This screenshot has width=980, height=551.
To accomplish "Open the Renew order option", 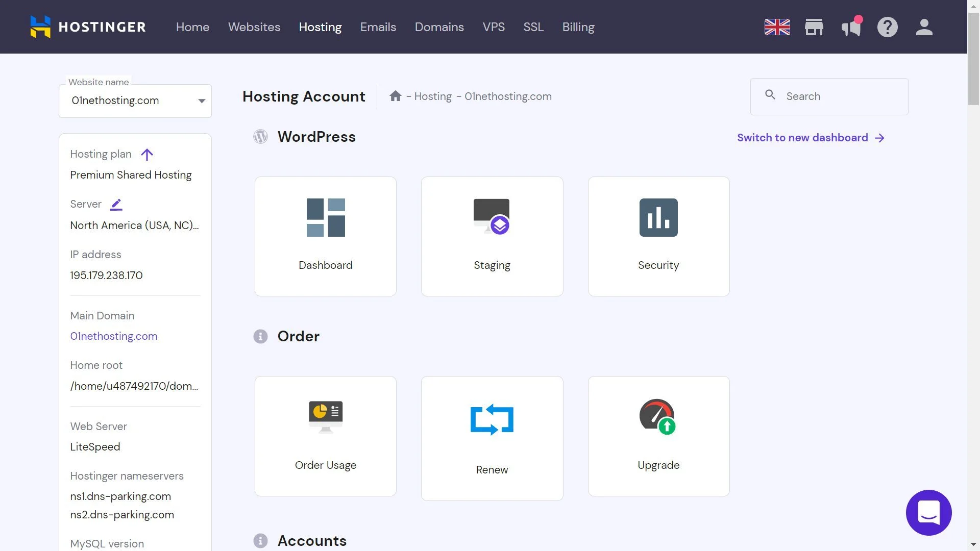I will (492, 436).
